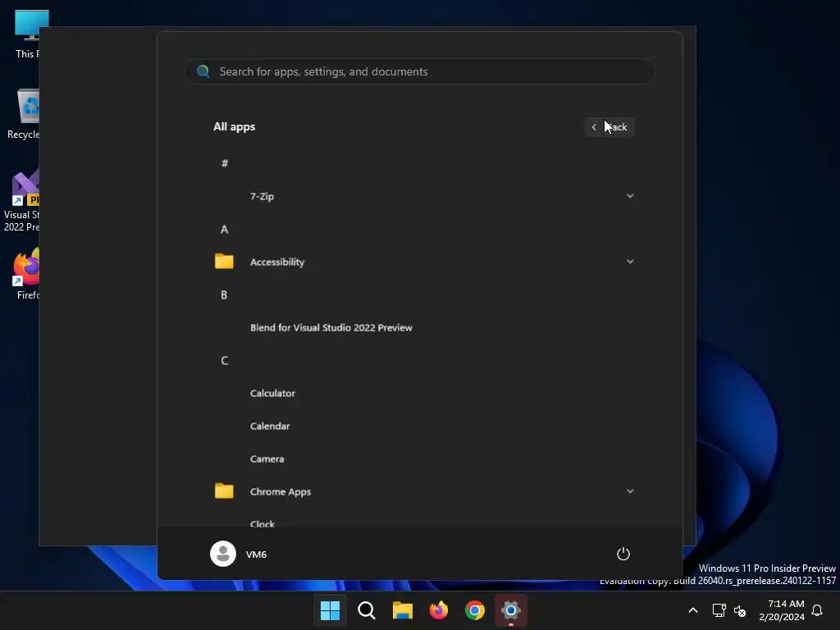
Task: Open the Chrome Apps folder icon
Action: coord(224,491)
